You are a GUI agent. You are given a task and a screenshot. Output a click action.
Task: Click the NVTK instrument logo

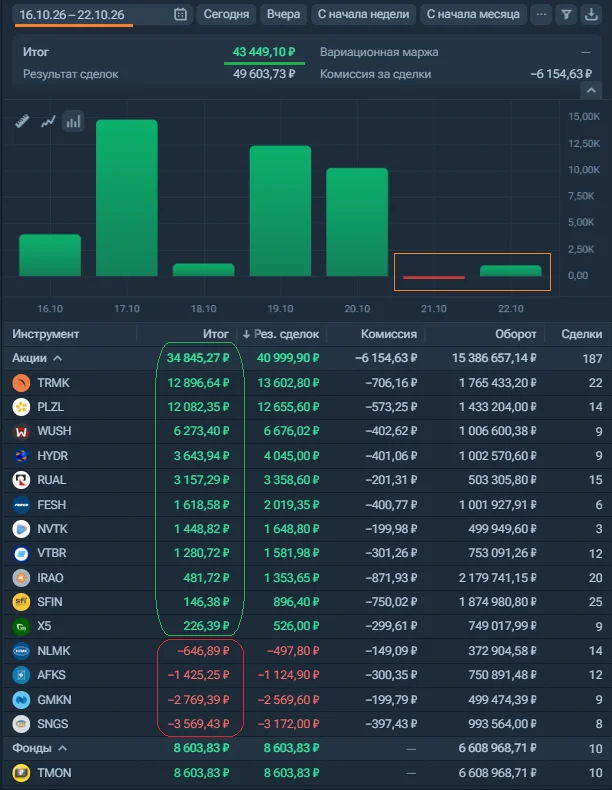21,529
